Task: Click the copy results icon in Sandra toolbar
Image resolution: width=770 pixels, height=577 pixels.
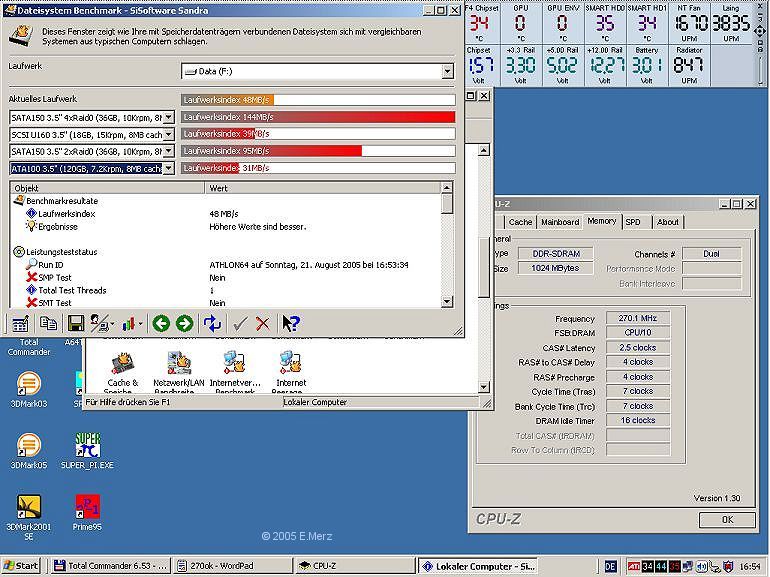Action: coord(48,323)
